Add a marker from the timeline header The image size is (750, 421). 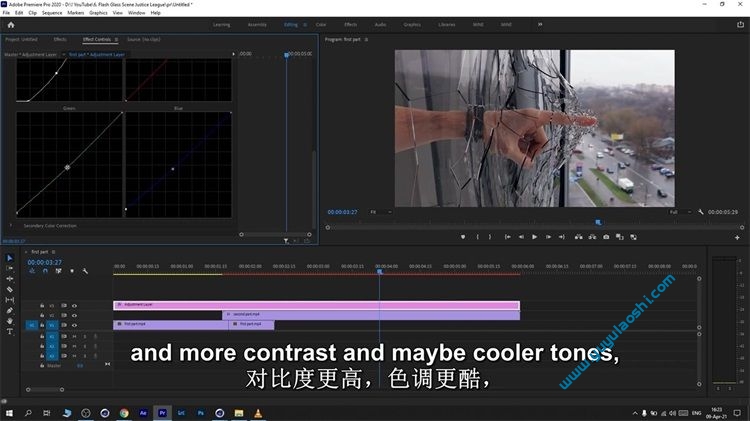click(72, 271)
